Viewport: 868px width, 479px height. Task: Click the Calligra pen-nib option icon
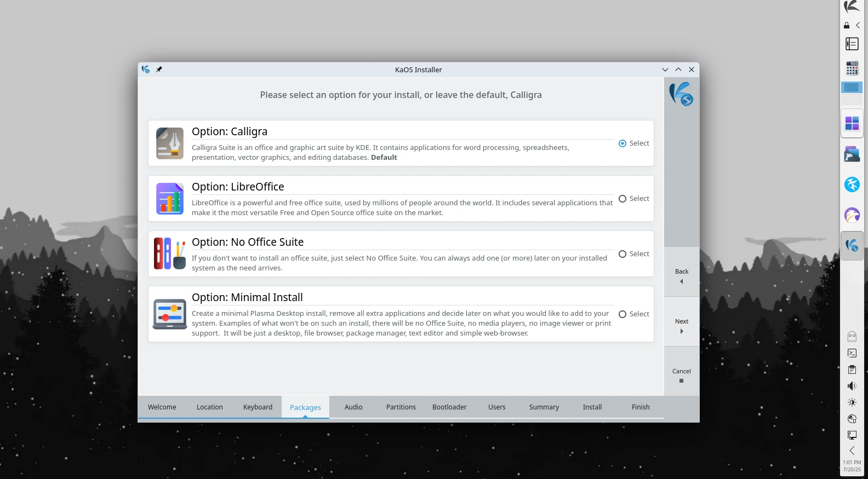pos(170,143)
